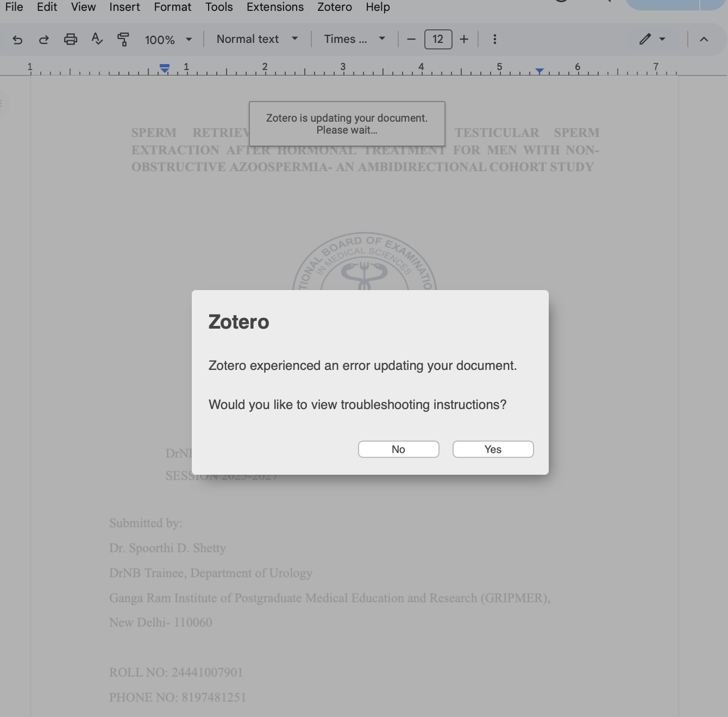Open the Zotero menu

coord(335,7)
